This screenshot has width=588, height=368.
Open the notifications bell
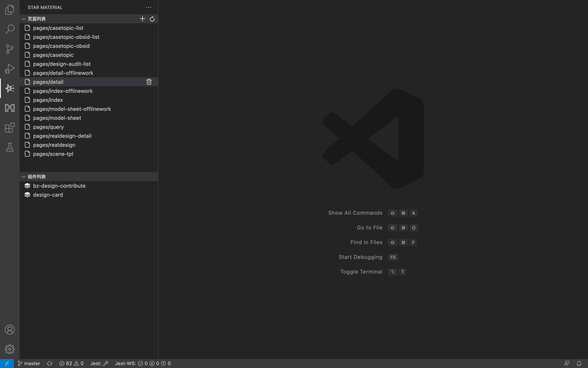(579, 363)
